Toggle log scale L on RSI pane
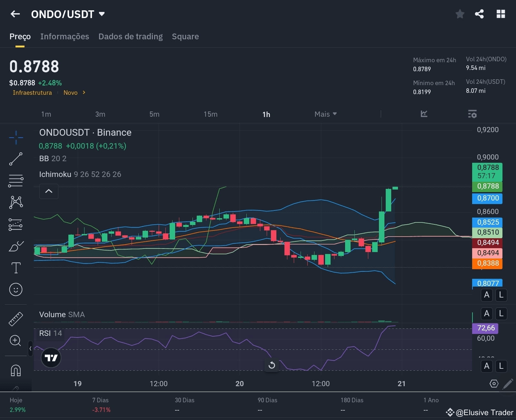Image resolution: width=516 pixels, height=420 pixels. point(501,366)
